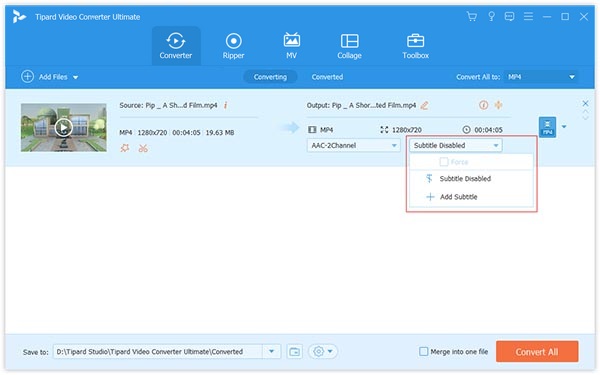Viewport: 600px width, 375px height.
Task: Minimize the Tipard window
Action: [x=547, y=16]
